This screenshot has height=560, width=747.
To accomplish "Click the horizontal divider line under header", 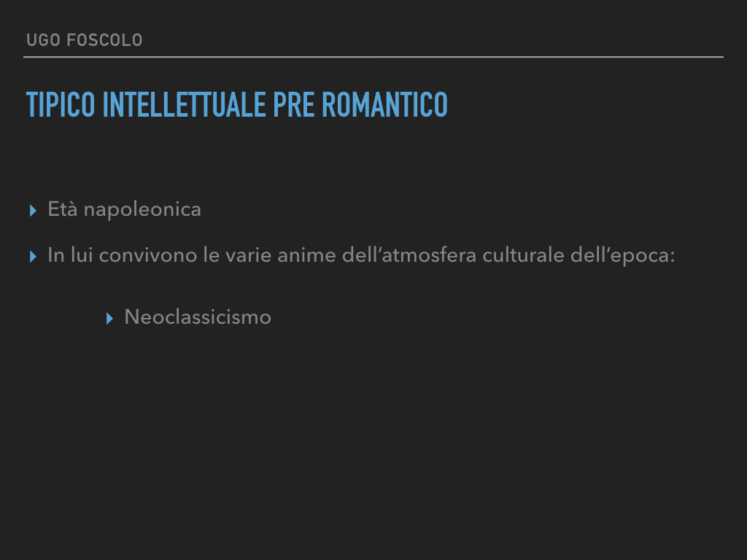I will click(x=373, y=57).
